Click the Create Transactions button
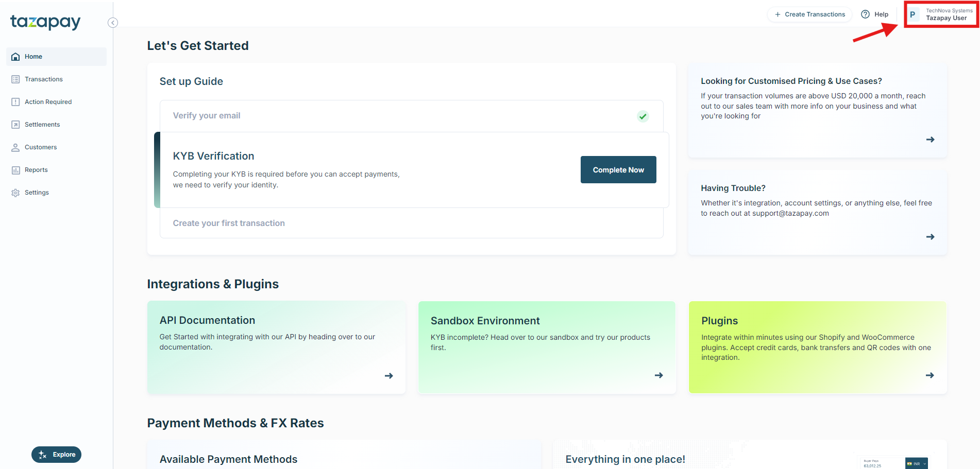This screenshot has height=469, width=980. [809, 14]
